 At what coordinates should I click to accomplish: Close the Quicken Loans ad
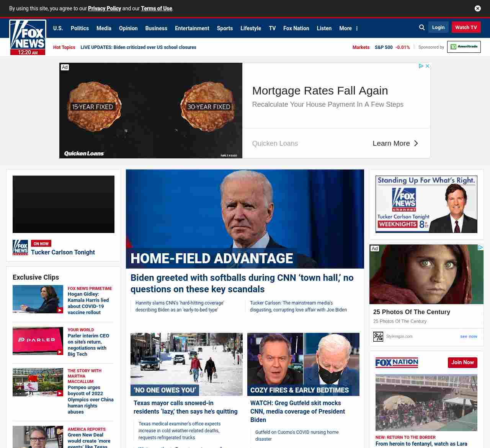[x=428, y=66]
